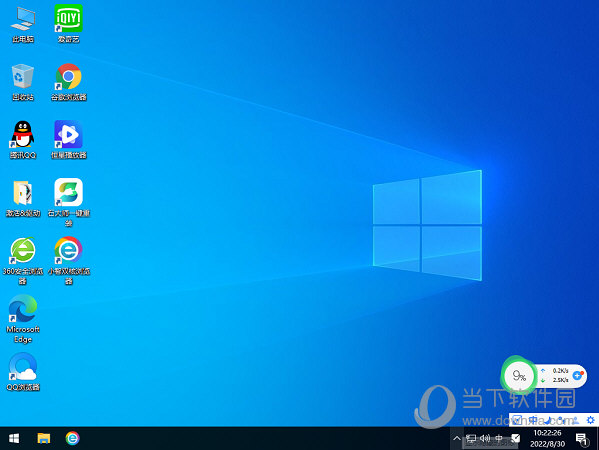Viewport: 599px width, 450px height.
Task: Click the upload speed 0.2K/s text
Action: (560, 371)
